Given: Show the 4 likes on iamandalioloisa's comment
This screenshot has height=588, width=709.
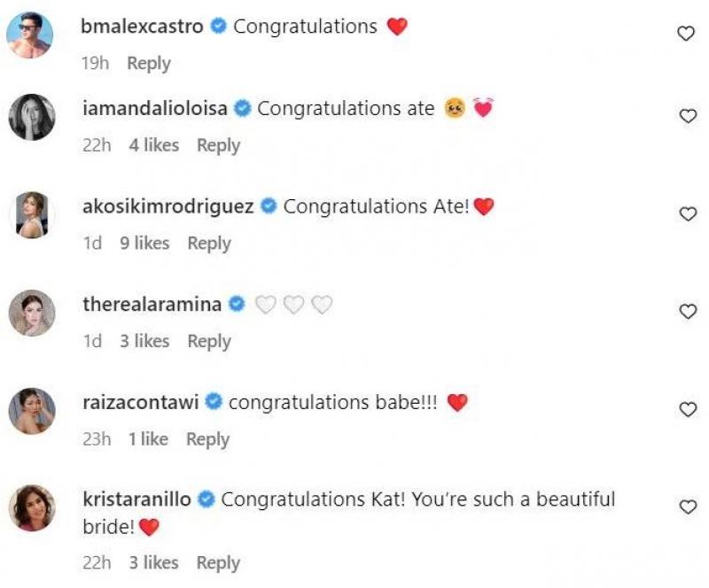Looking at the screenshot, I should coord(153,145).
